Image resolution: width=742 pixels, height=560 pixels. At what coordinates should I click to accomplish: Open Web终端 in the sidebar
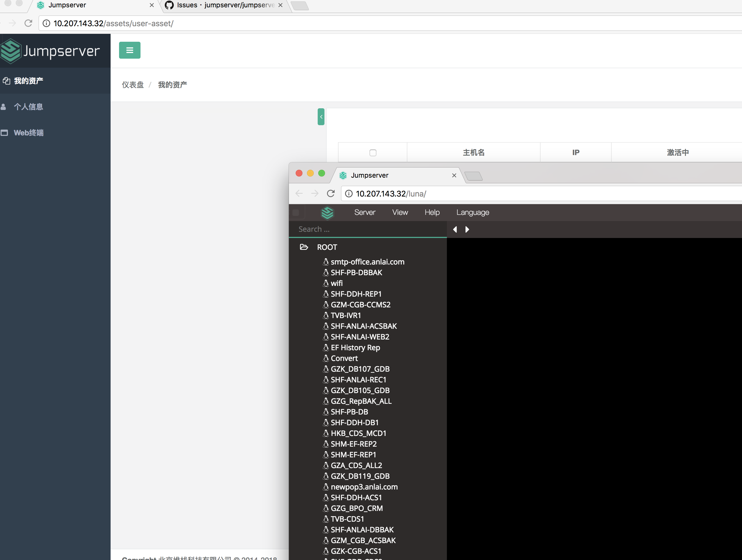[28, 133]
